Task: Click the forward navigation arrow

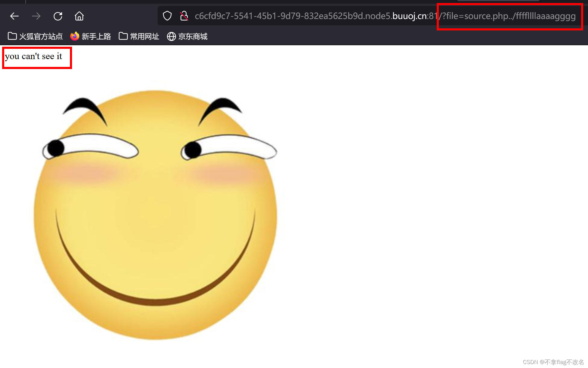Action: click(36, 16)
